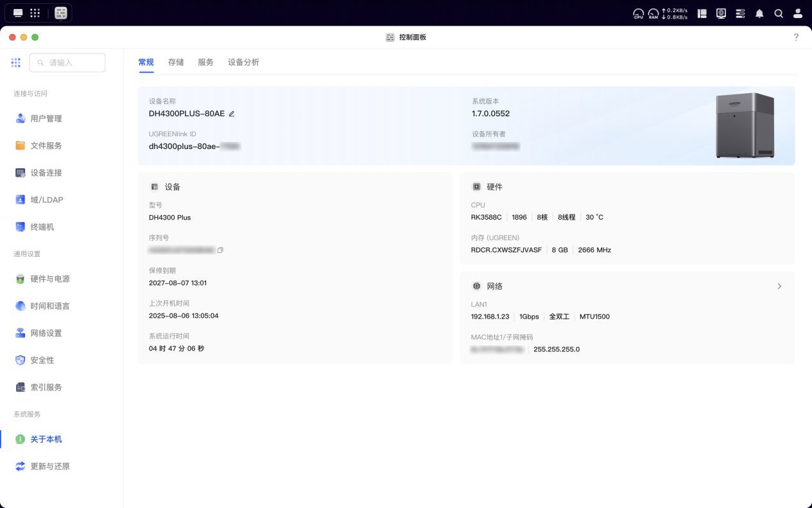The height and width of the screenshot is (508, 812).
Task: Copy the serial number icon
Action: click(x=220, y=250)
